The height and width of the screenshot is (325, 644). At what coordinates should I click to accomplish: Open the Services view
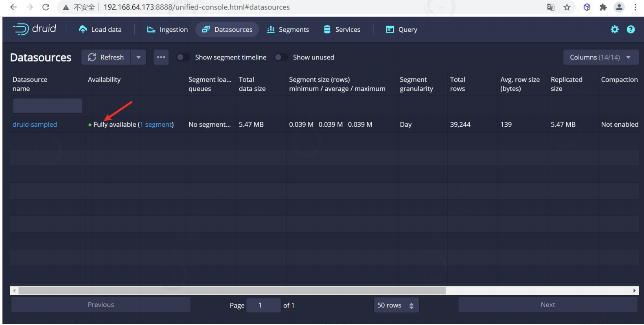tap(342, 29)
